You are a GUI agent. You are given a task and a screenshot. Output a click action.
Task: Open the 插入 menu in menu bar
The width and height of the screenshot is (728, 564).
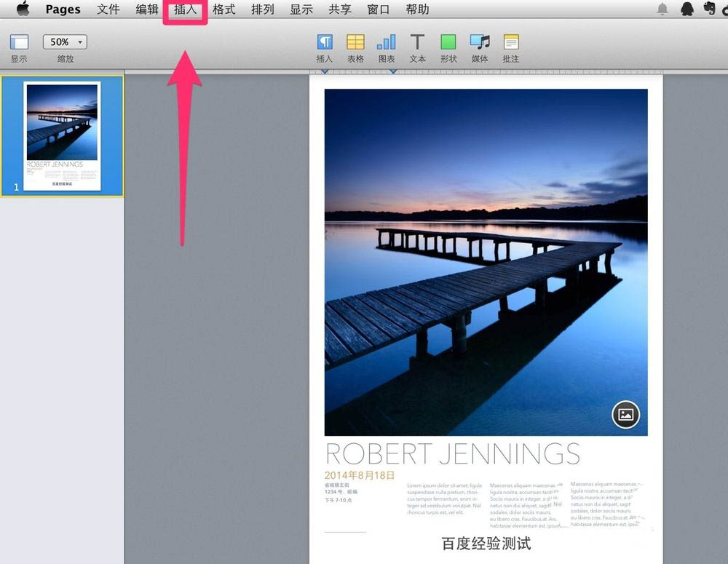tap(186, 9)
